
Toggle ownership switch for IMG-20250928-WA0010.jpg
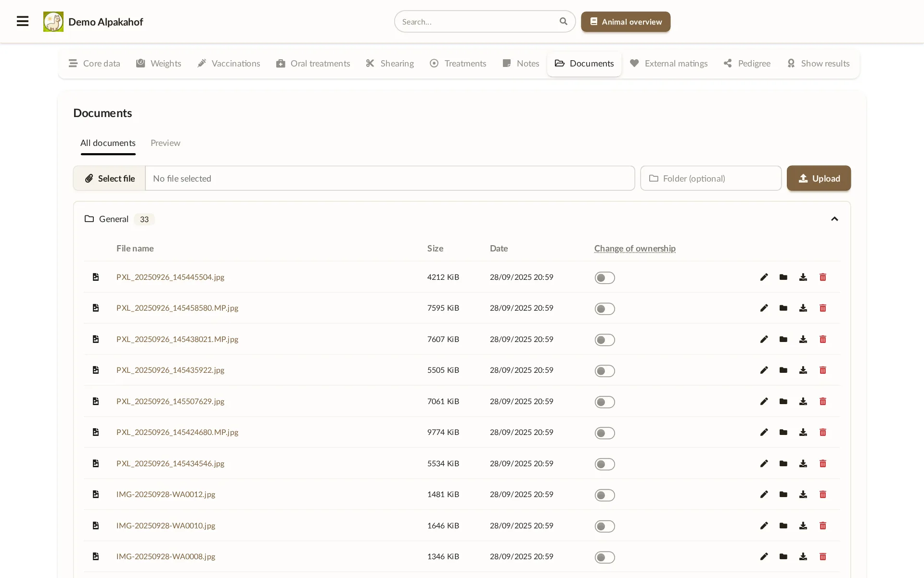(604, 526)
